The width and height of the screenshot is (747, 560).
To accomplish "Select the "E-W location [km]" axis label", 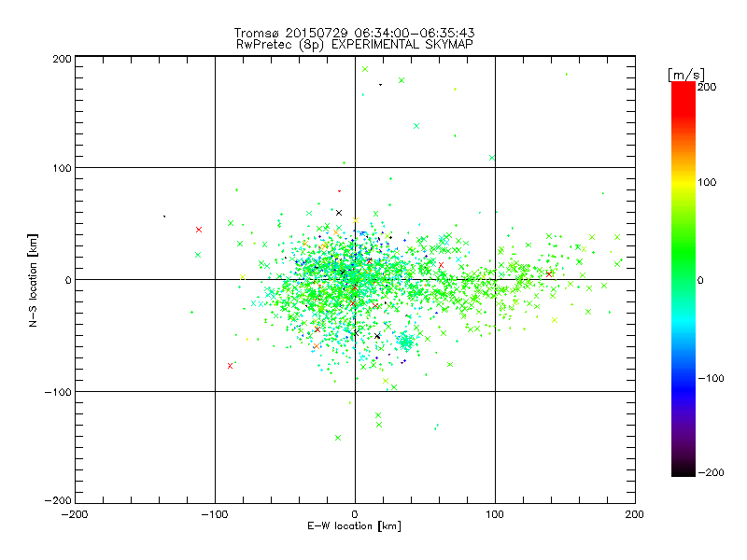I will pos(354,526).
